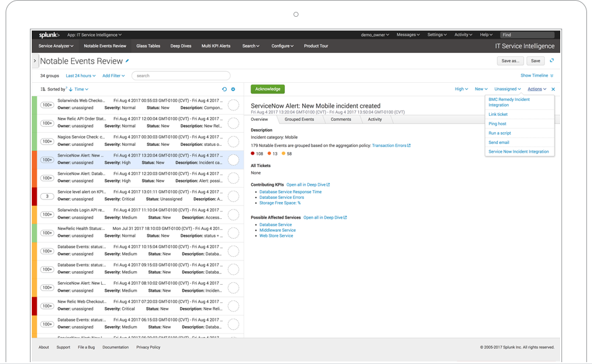Go to Deep Dives
Image resolution: width=592 pixels, height=364 pixels.
(x=181, y=46)
